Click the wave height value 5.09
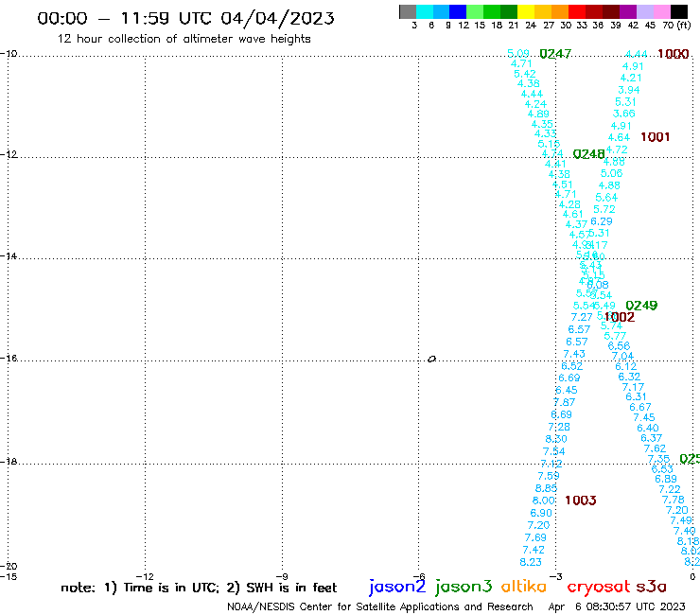This screenshot has height=615, width=700. point(517,54)
